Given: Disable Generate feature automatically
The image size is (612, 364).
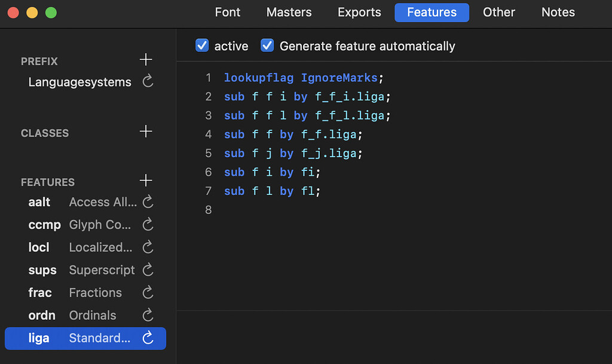Looking at the screenshot, I should point(267,45).
